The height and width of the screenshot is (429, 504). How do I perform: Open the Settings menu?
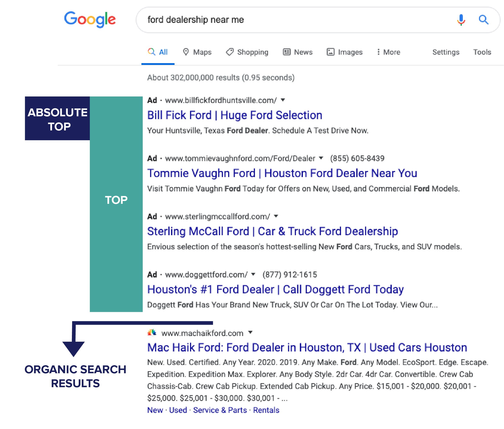tap(446, 52)
